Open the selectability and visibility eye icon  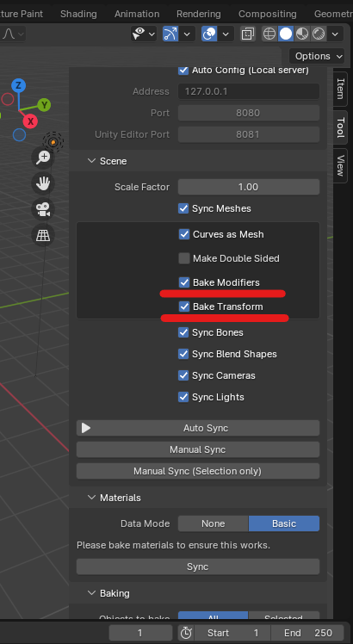(139, 34)
